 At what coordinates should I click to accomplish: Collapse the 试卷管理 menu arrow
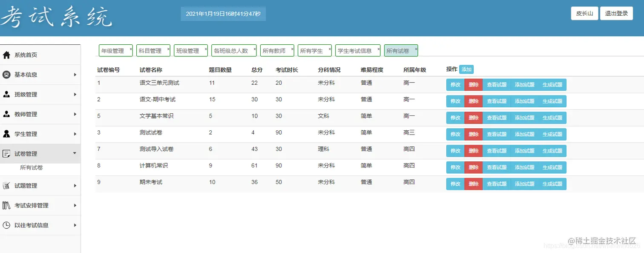[75, 153]
